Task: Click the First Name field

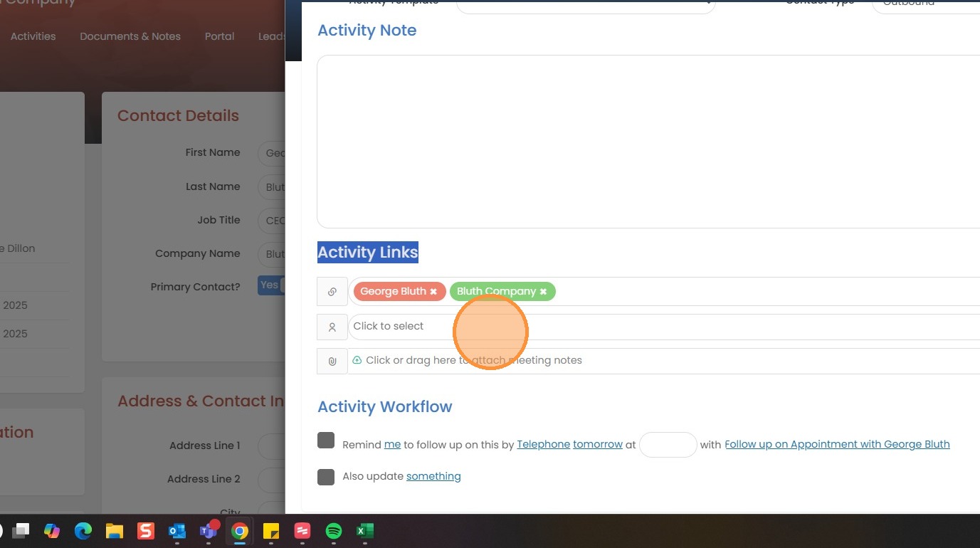Action: point(271,153)
